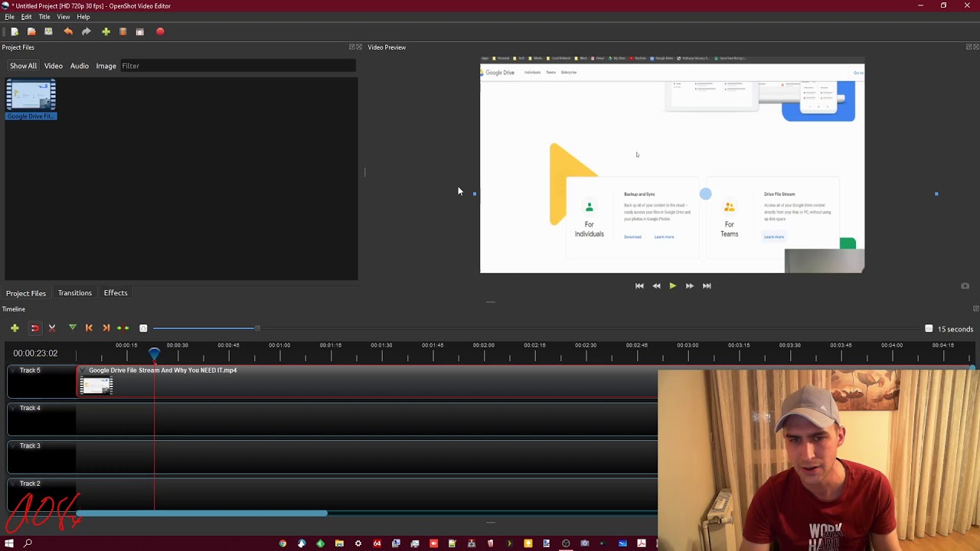
Task: Float the Timeline panel
Action: point(975,309)
